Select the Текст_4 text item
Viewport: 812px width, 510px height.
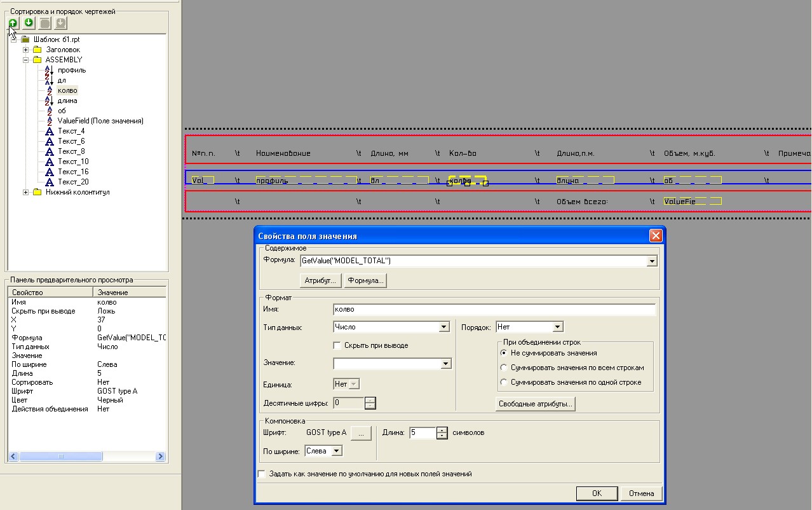point(71,131)
